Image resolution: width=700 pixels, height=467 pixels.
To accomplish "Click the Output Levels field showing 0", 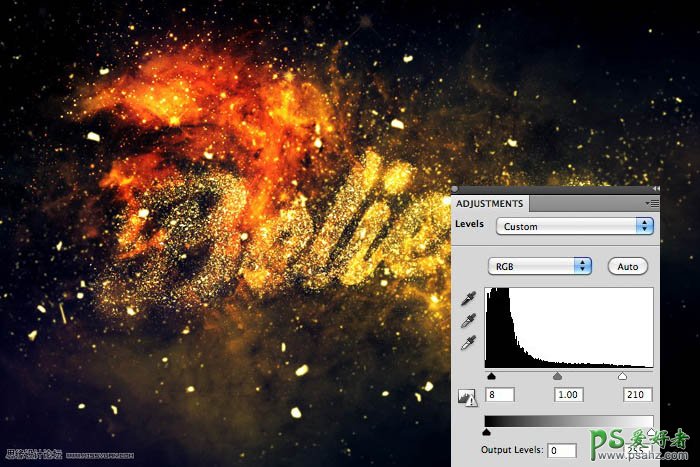I will coord(561,451).
